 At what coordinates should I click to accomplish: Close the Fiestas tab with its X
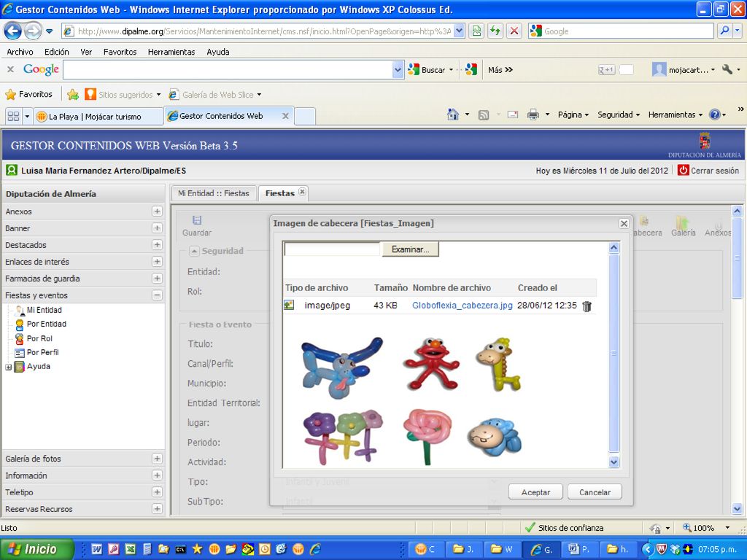pyautogui.click(x=302, y=192)
